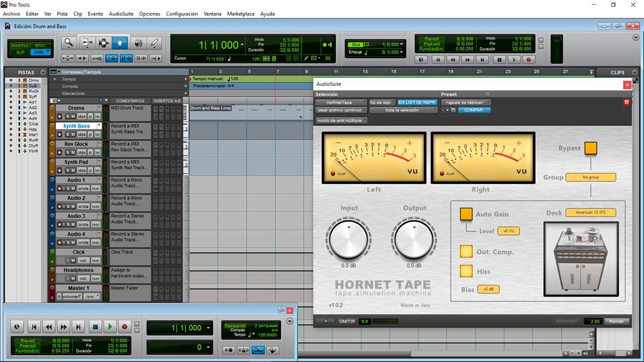The image size is (644, 362).
Task: Mute the Drums track
Action: [x=73, y=116]
